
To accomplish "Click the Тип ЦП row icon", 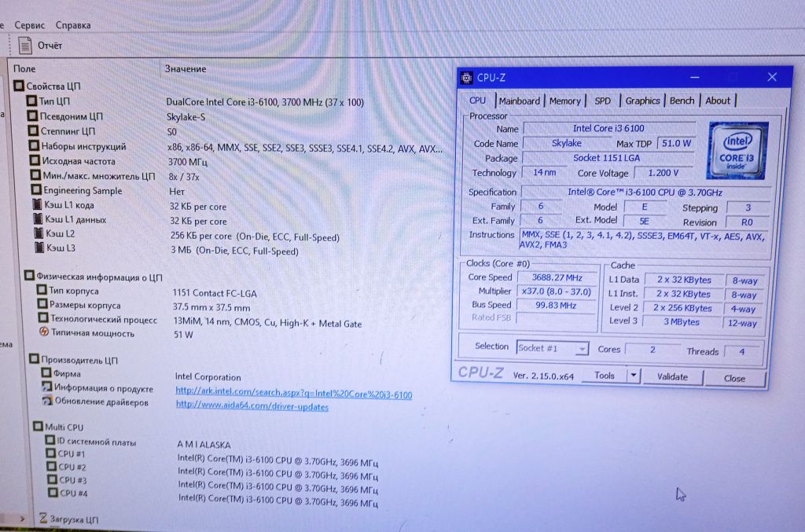I will click(x=31, y=101).
